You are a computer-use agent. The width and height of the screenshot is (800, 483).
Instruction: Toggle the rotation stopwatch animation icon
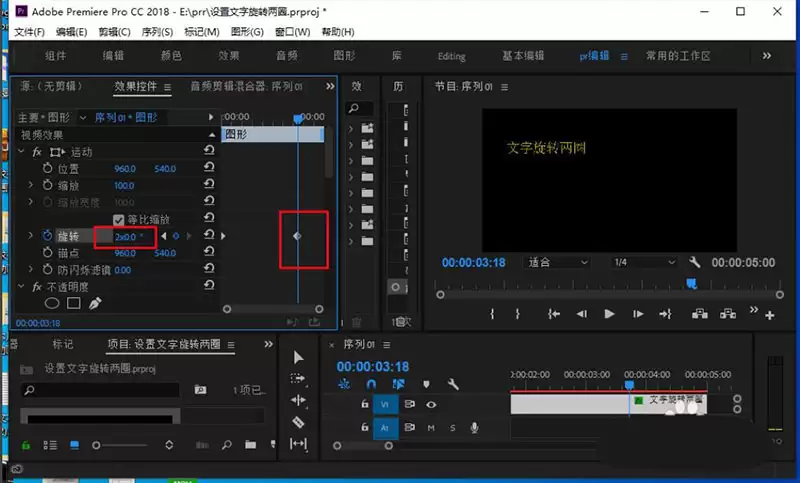click(x=46, y=236)
